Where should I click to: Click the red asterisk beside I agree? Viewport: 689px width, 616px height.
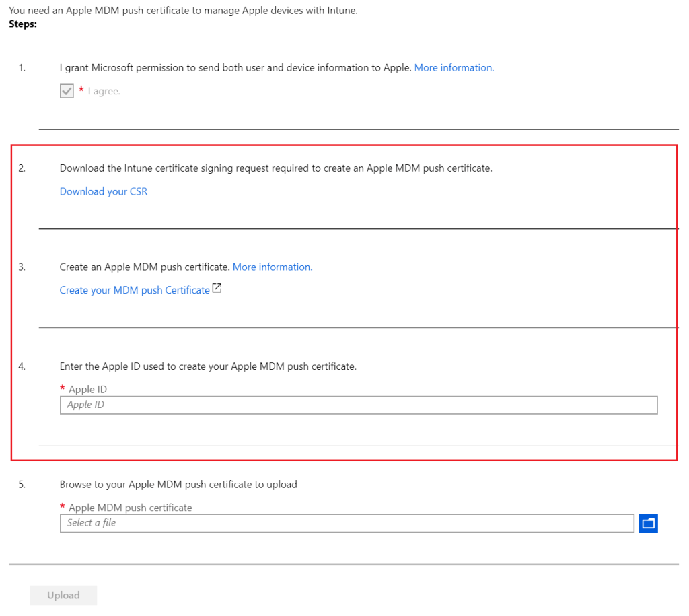[81, 90]
